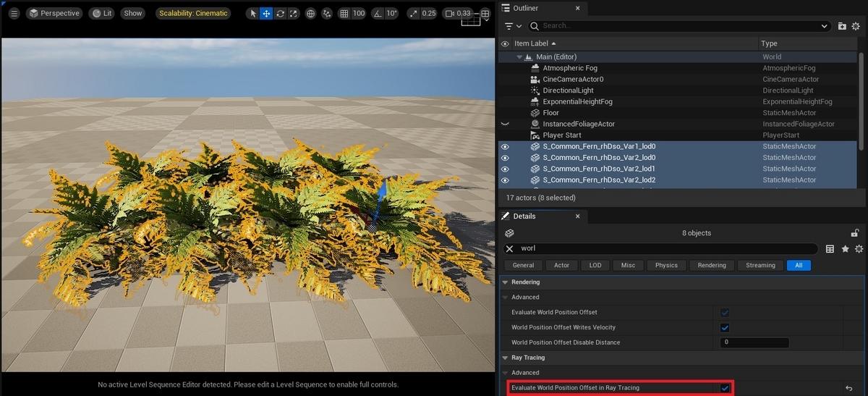Reset Evaluate WPO in Ray Tracing to default

point(849,388)
